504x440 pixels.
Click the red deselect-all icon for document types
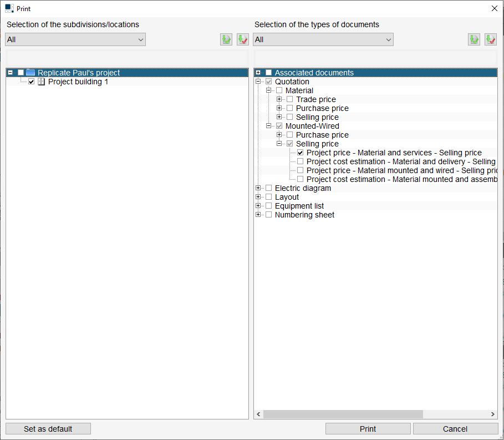click(491, 39)
